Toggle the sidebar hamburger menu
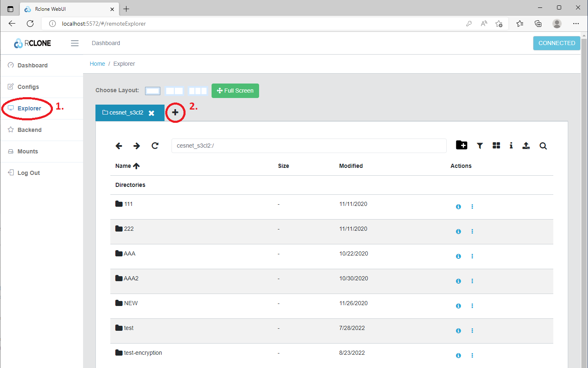Viewport: 588px width, 368px height. click(x=75, y=43)
